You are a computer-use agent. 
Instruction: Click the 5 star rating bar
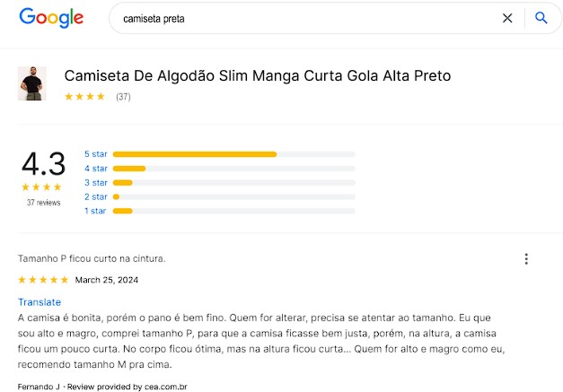click(233, 154)
